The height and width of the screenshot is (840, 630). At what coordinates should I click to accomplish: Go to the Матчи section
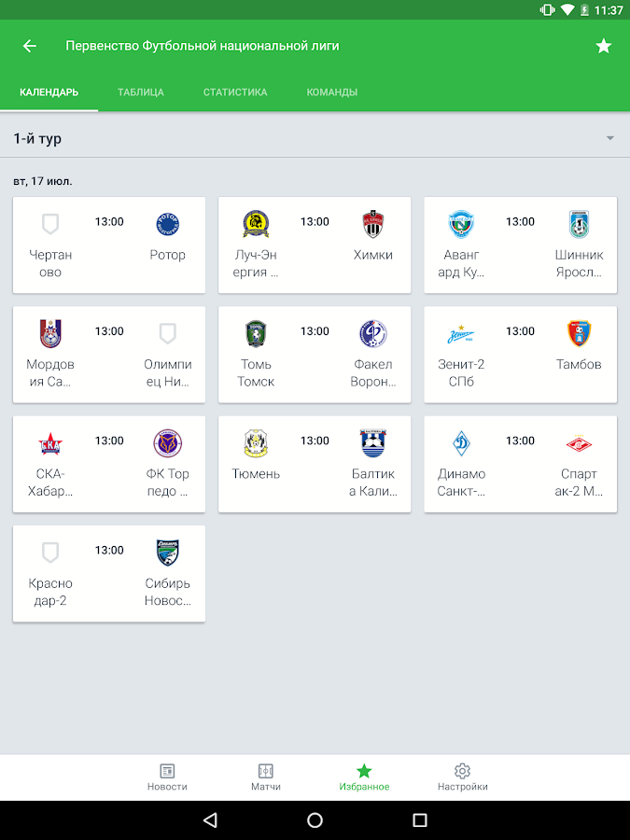coord(266,777)
